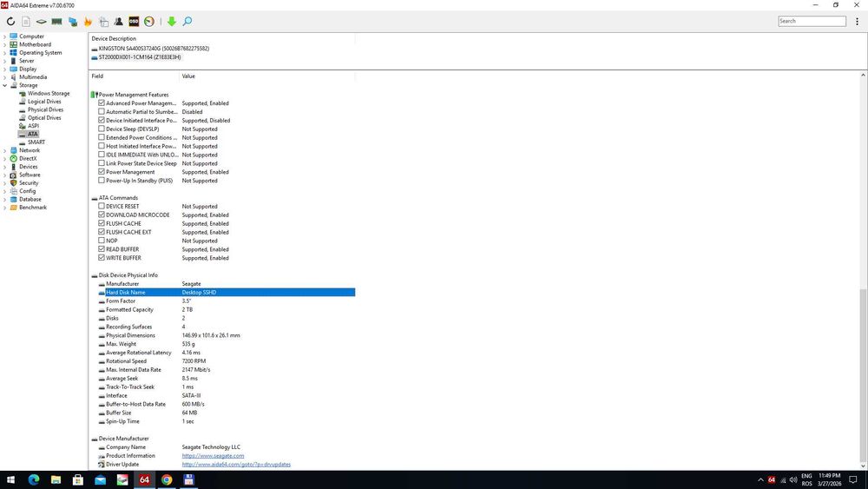Click the AIDA64 tray icon

coord(772,479)
